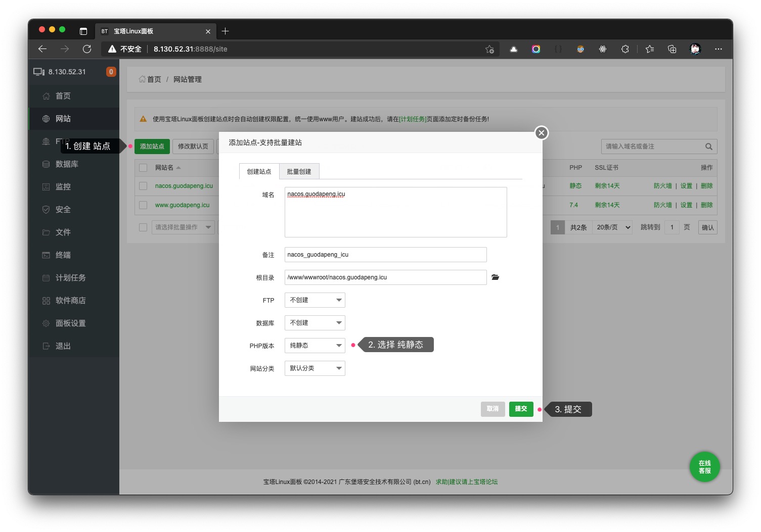Open browser extensions puzzle icon

pyautogui.click(x=625, y=49)
